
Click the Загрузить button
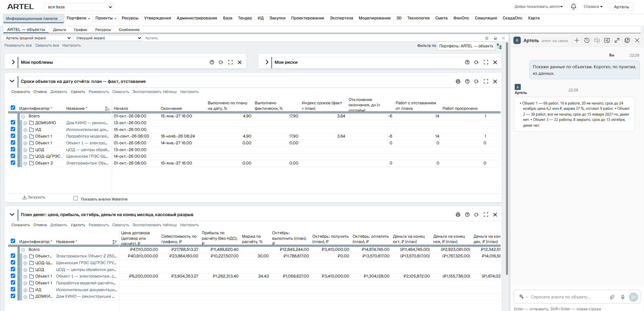(34, 197)
